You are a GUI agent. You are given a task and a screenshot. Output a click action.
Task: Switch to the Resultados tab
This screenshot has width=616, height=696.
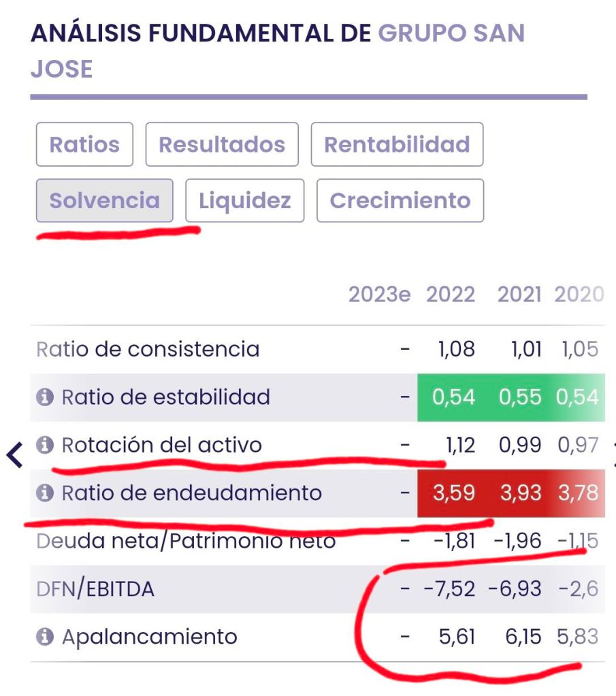222,144
